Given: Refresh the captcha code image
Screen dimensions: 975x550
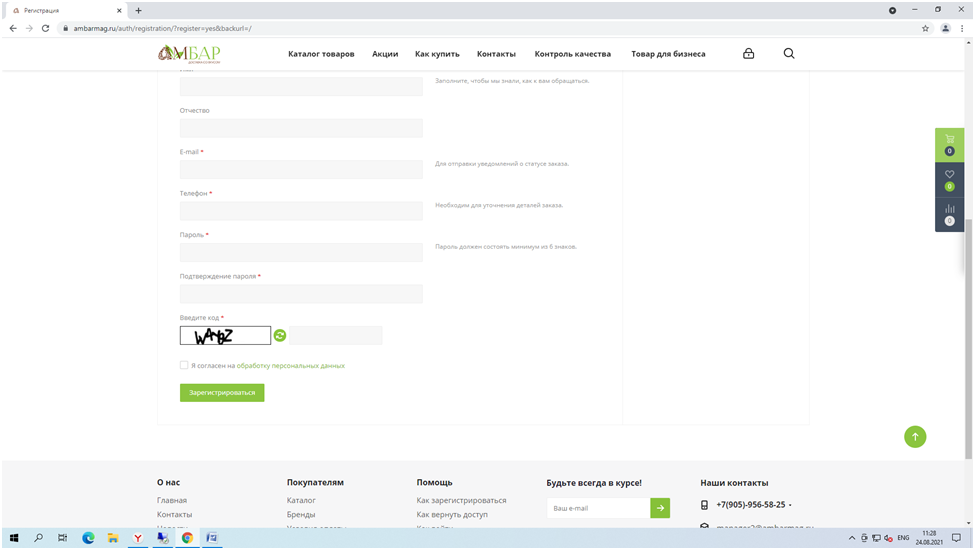Looking at the screenshot, I should pyautogui.click(x=280, y=336).
